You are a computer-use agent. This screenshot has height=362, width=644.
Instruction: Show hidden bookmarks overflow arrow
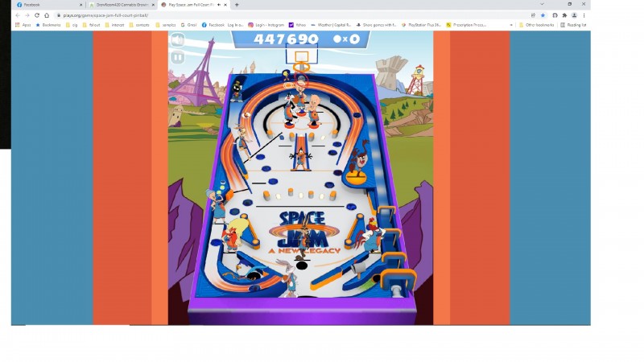(511, 25)
